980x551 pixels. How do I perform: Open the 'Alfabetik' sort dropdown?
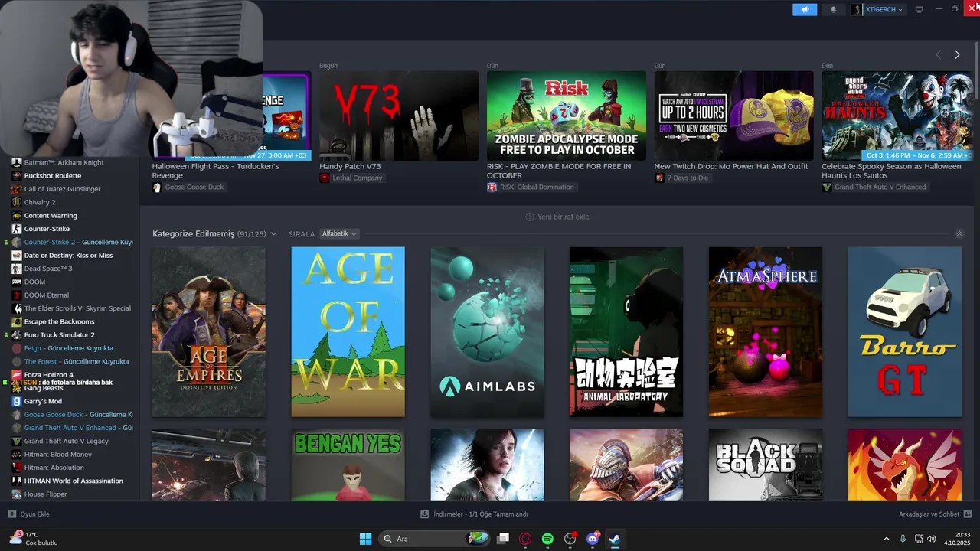[x=339, y=233]
